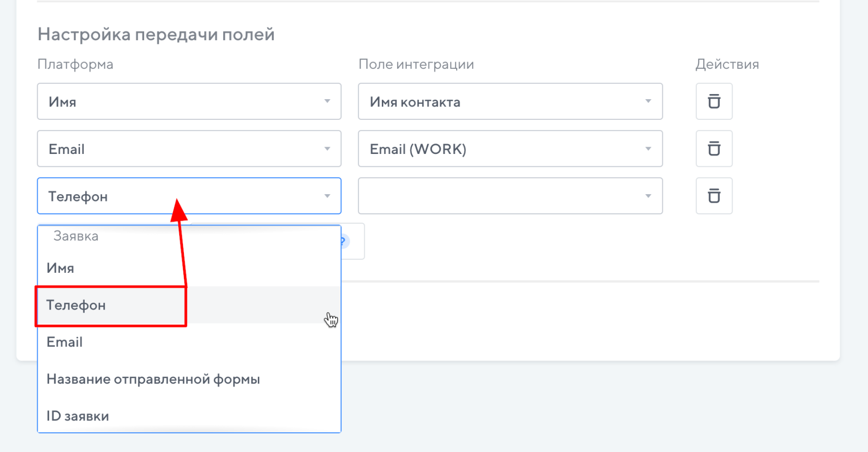
Task: Click the Настройка передачи полей heading
Action: (x=156, y=34)
